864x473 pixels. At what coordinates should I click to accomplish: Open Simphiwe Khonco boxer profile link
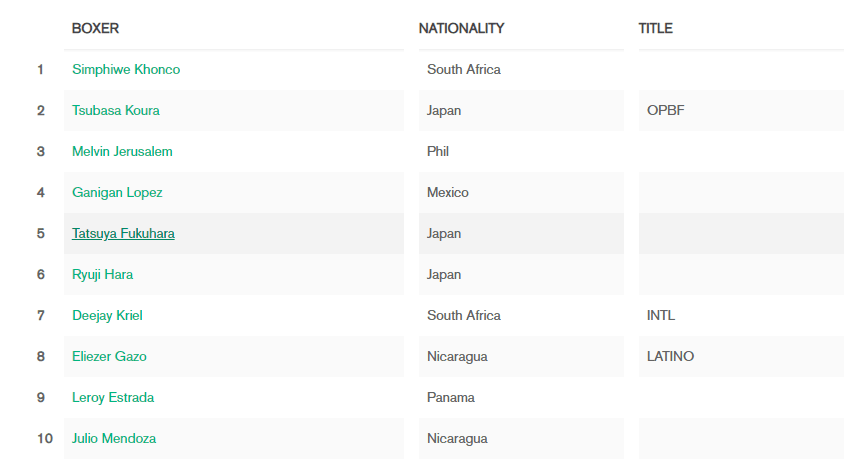pos(126,69)
